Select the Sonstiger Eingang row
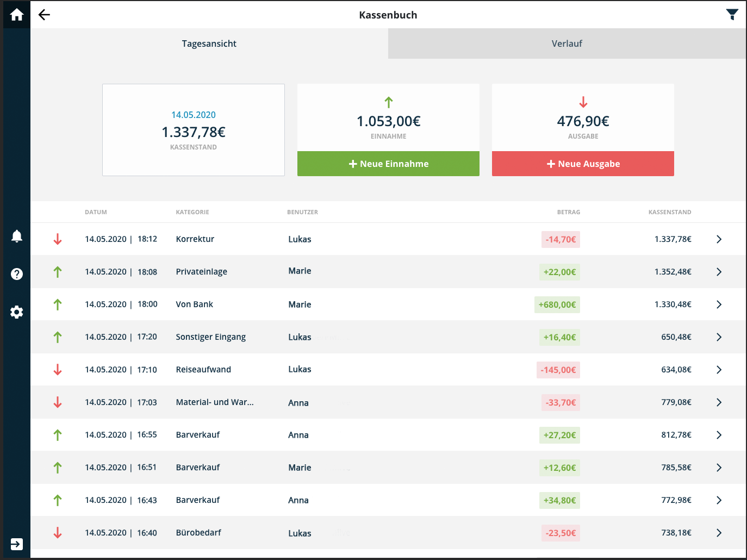Image resolution: width=747 pixels, height=560 pixels. click(210, 337)
